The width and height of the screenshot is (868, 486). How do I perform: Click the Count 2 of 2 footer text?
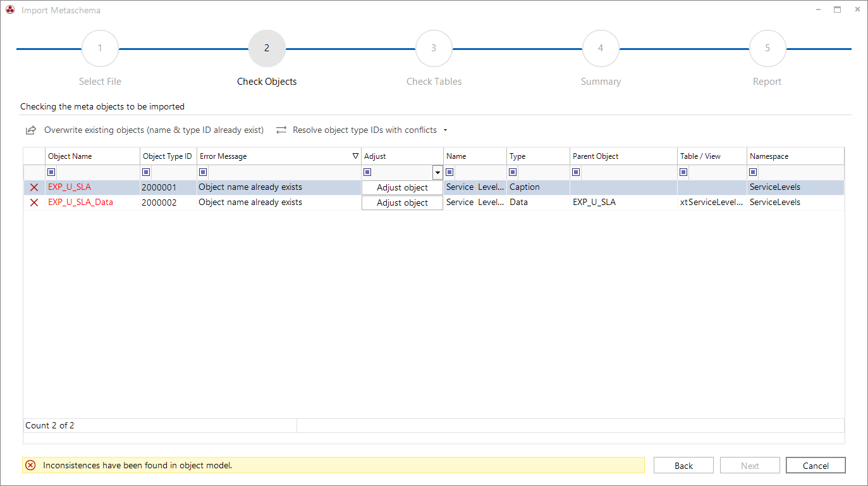(50, 425)
